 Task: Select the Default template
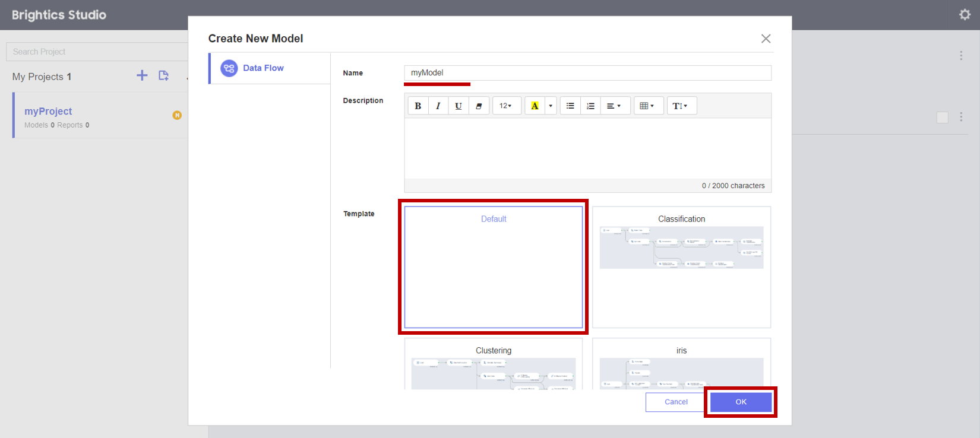pyautogui.click(x=494, y=267)
